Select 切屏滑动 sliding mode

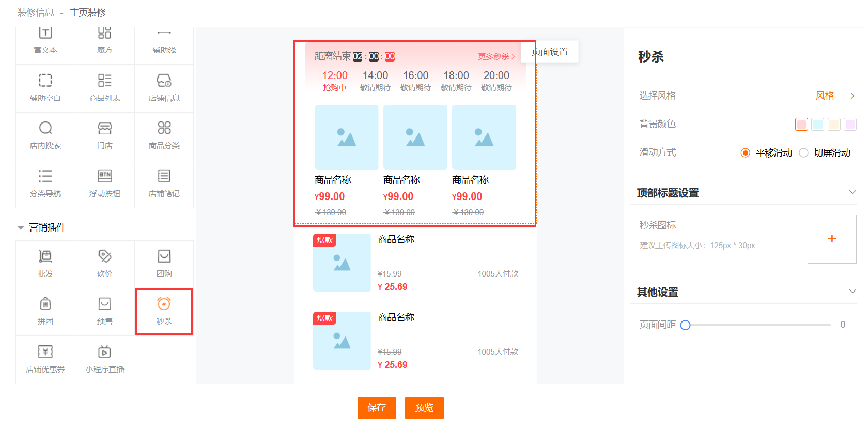803,153
